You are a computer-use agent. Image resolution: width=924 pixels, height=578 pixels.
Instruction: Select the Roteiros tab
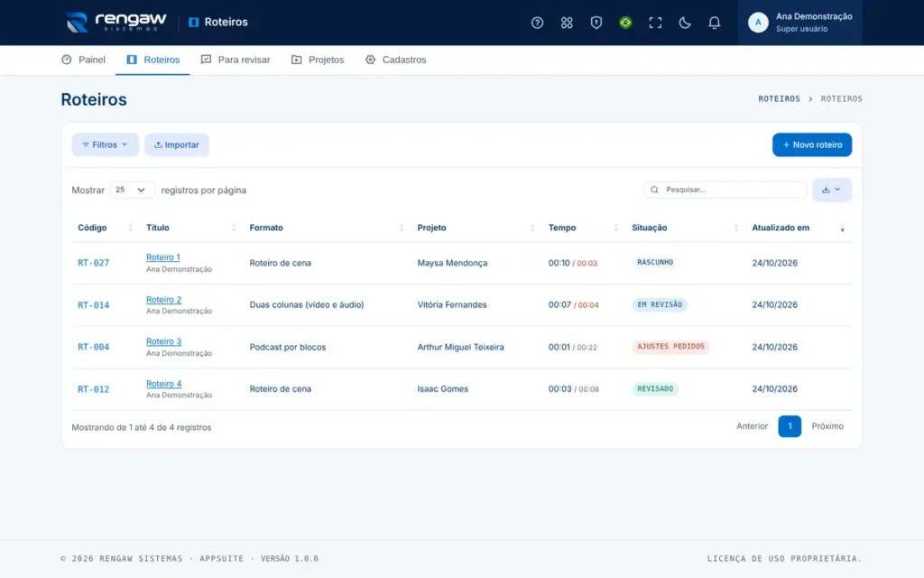pyautogui.click(x=152, y=60)
